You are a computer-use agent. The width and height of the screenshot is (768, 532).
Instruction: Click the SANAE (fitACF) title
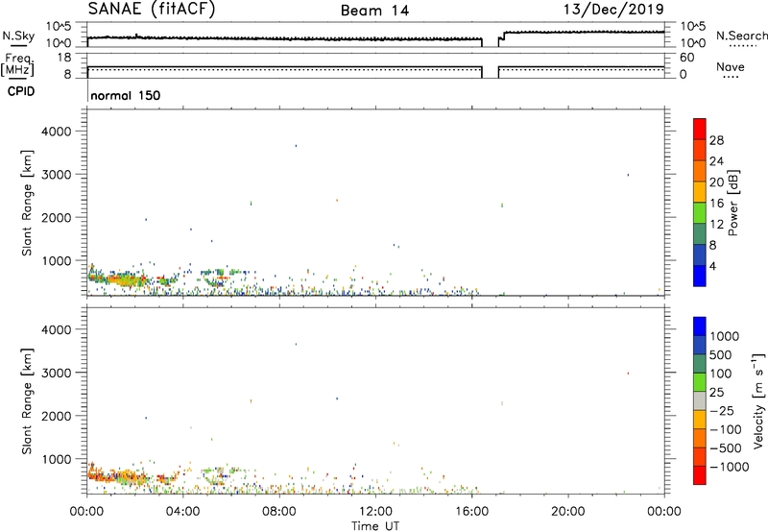coord(152,10)
